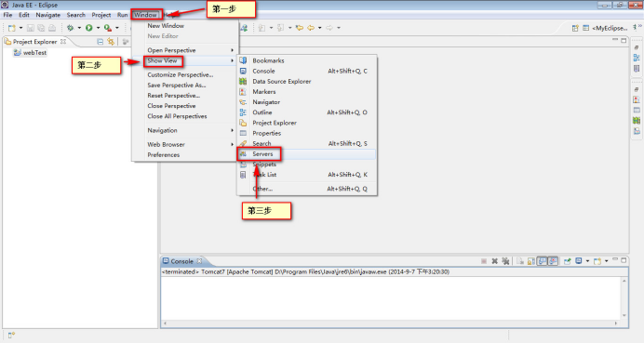
Task: Click the Forward navigation arrow
Action: pos(329,28)
